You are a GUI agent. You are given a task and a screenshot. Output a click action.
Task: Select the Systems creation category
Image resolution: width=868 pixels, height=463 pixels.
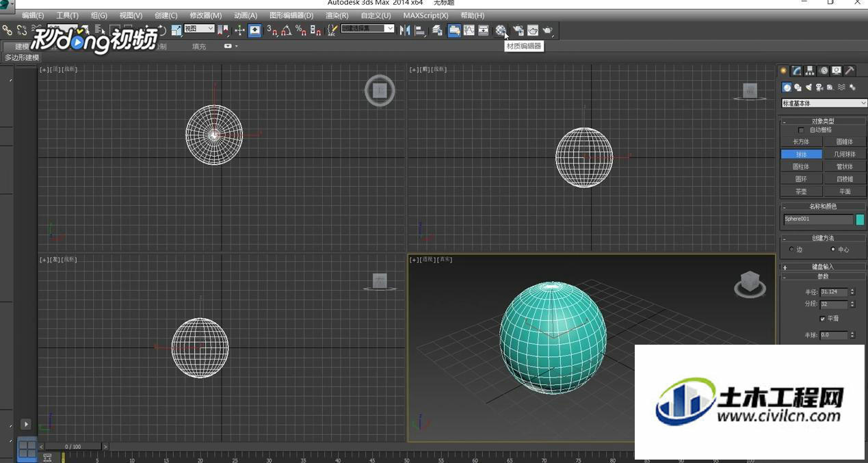point(852,87)
